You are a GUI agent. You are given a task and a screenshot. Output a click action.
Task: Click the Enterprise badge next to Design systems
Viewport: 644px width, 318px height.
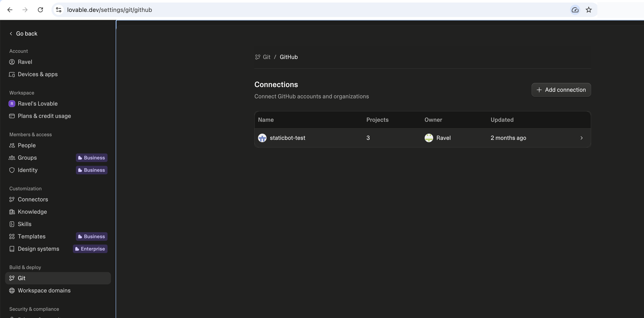tap(90, 249)
